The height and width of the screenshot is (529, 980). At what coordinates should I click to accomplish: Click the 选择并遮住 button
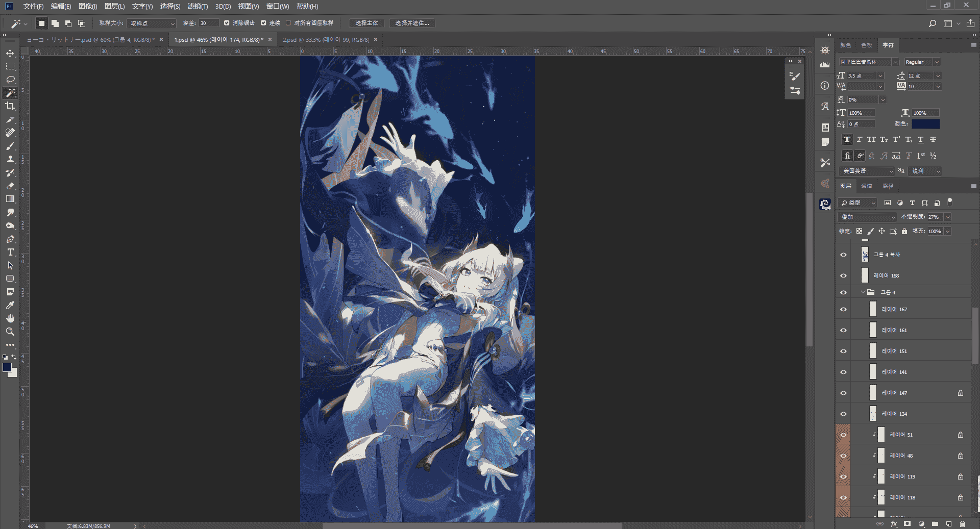point(412,23)
